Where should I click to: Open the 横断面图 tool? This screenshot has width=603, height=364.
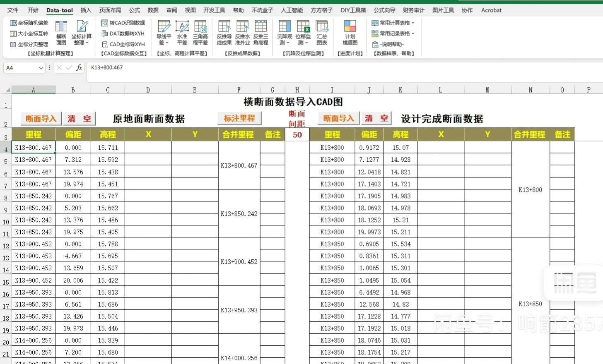(61, 33)
